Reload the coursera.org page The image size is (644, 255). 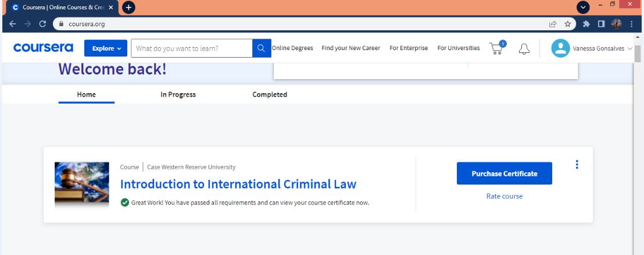click(x=42, y=24)
